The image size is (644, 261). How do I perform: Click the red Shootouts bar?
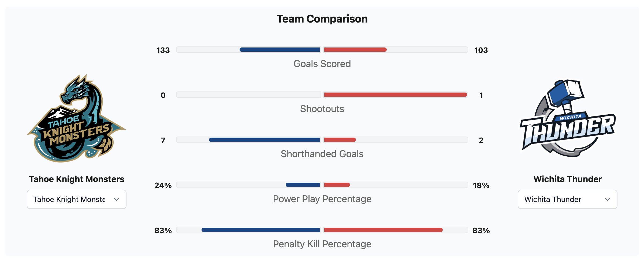(395, 95)
